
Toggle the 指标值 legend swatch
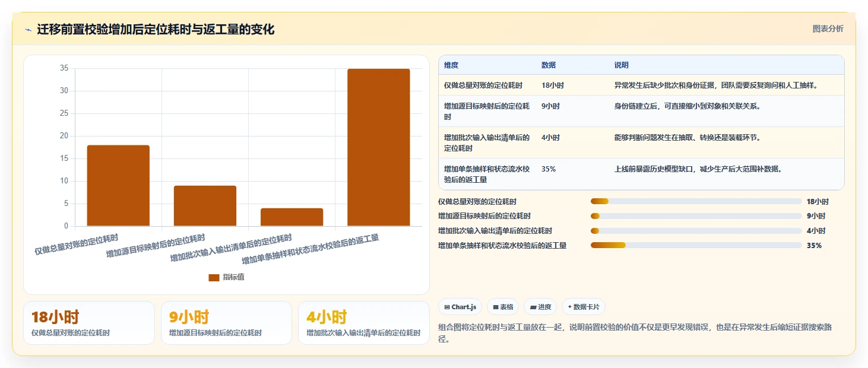(214, 277)
